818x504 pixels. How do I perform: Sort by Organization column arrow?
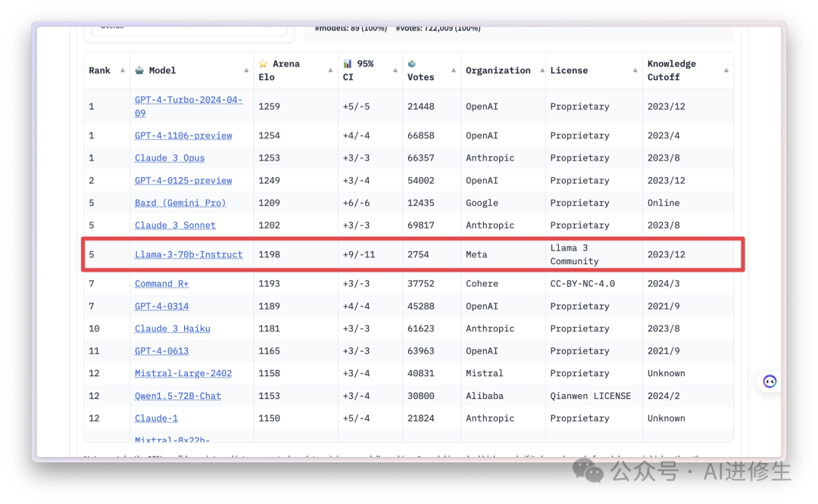[x=542, y=70]
